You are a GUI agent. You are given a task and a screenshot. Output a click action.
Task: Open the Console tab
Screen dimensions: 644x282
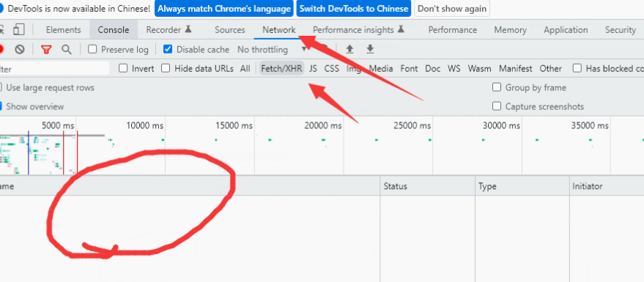(114, 30)
